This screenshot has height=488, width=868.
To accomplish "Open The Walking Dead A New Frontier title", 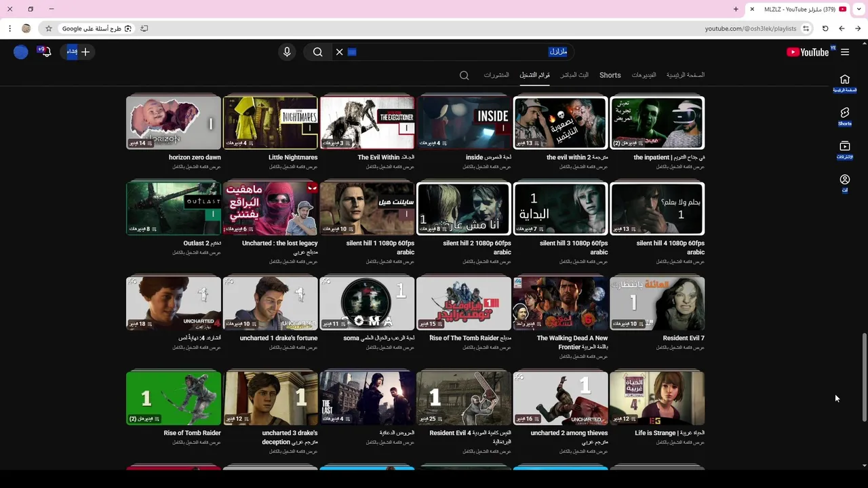I will [572, 342].
